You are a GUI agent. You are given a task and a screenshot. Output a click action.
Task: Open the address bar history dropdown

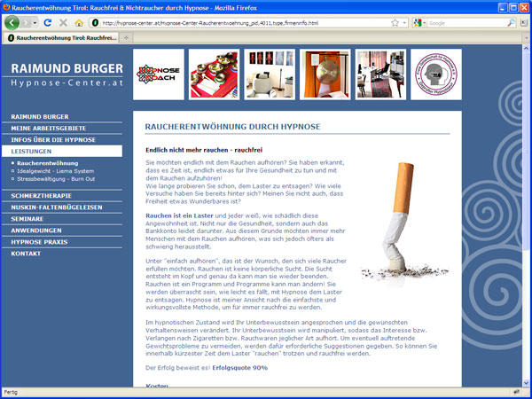[x=404, y=23]
